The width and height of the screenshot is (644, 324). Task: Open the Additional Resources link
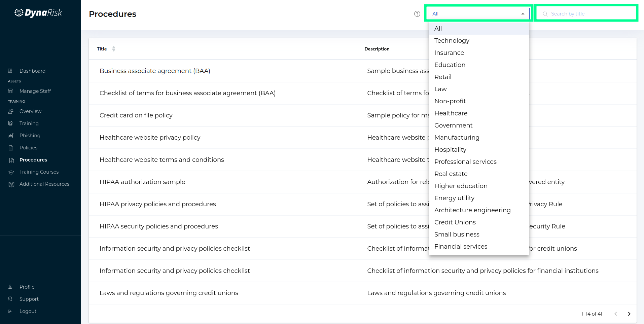44,184
